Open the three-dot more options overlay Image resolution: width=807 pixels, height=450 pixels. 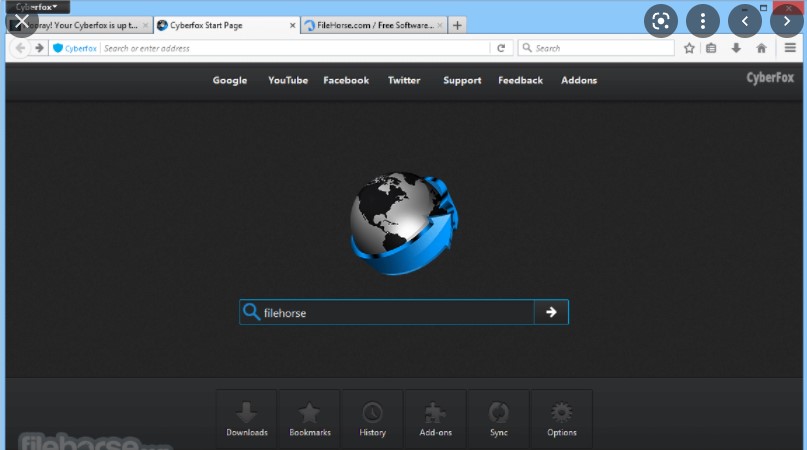[703, 21]
